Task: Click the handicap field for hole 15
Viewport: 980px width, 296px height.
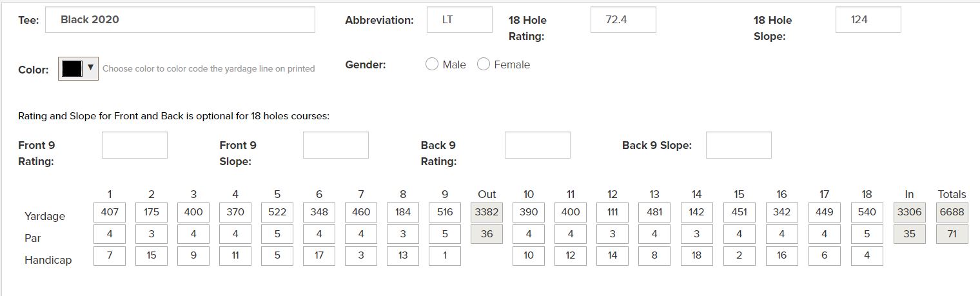Action: (739, 255)
